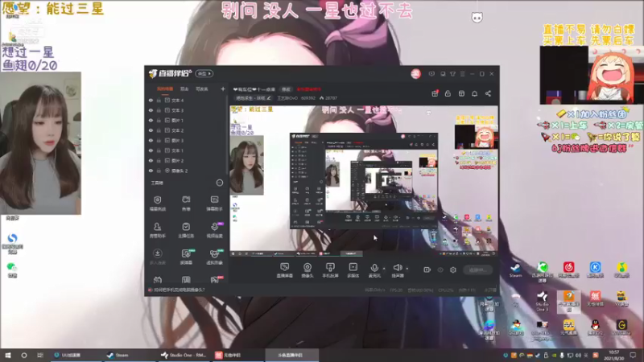644x362 pixels.
Task: Open the room manager assistant tool
Action: click(x=157, y=230)
